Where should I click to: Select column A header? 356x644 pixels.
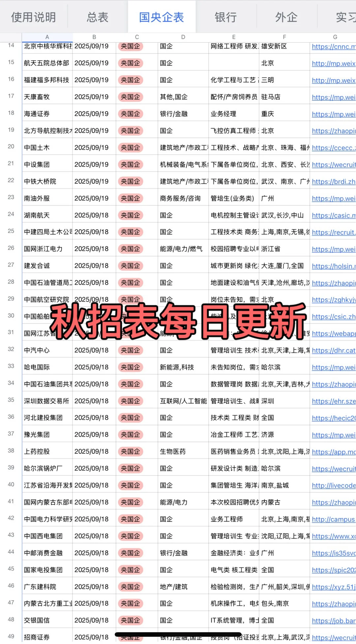[x=47, y=37]
